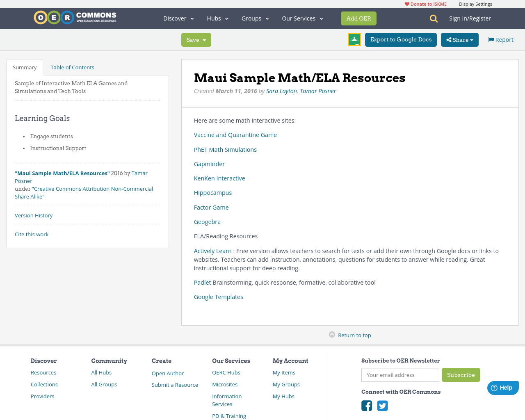Open the Share dropdown
This screenshot has height=420, width=525.
click(x=459, y=40)
